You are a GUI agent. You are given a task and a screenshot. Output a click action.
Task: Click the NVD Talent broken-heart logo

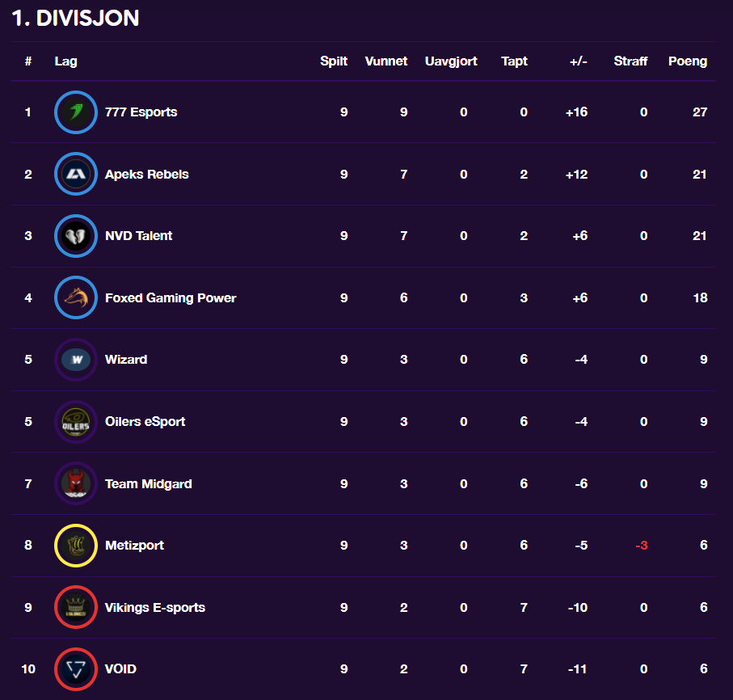(75, 236)
